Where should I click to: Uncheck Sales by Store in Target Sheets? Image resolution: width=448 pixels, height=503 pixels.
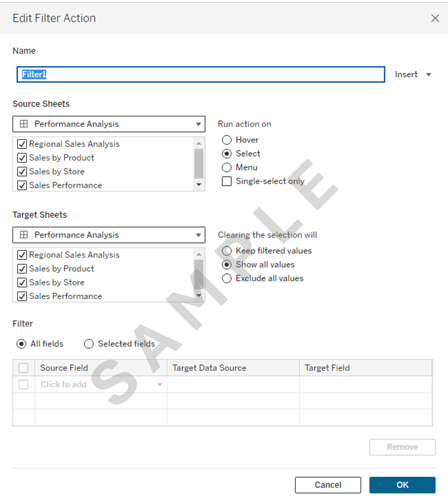(x=22, y=282)
